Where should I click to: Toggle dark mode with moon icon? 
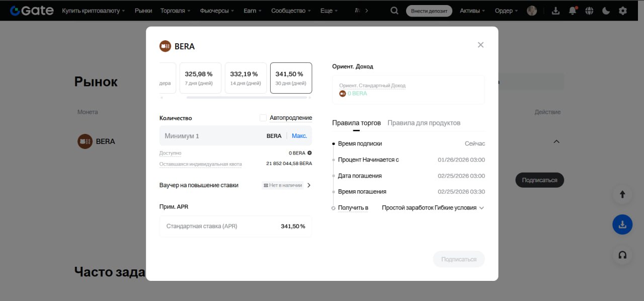click(605, 10)
